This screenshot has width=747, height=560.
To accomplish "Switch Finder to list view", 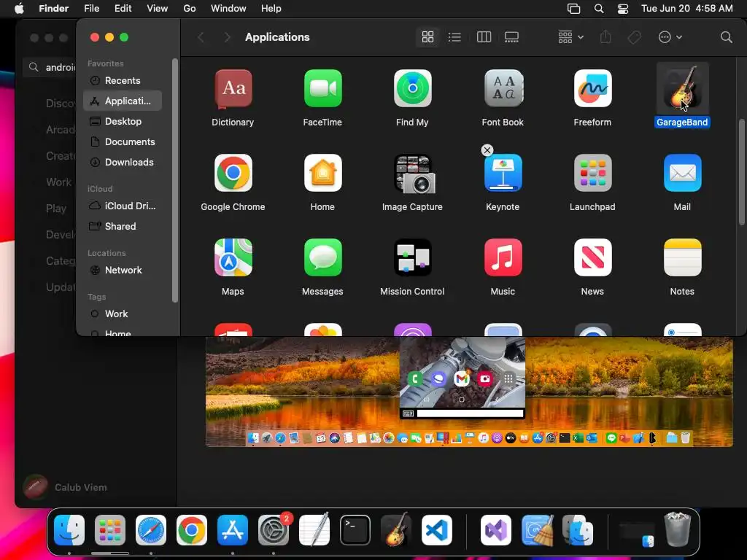I will 454,37.
